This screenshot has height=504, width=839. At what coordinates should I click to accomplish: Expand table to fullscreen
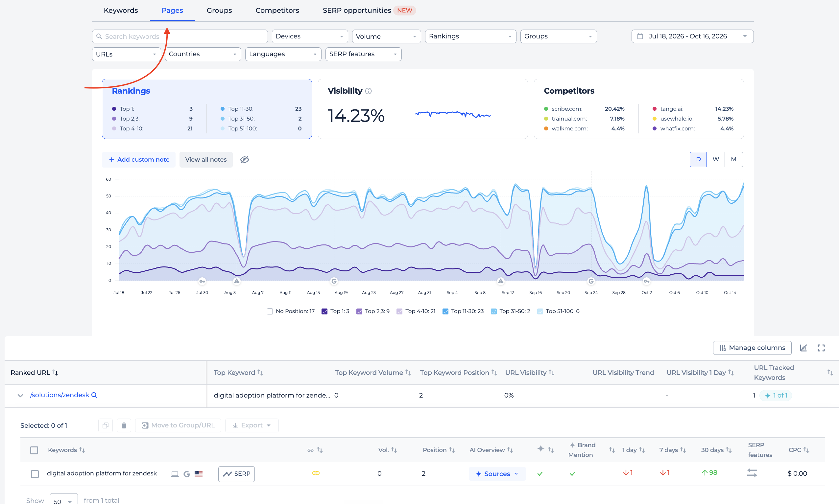click(821, 348)
